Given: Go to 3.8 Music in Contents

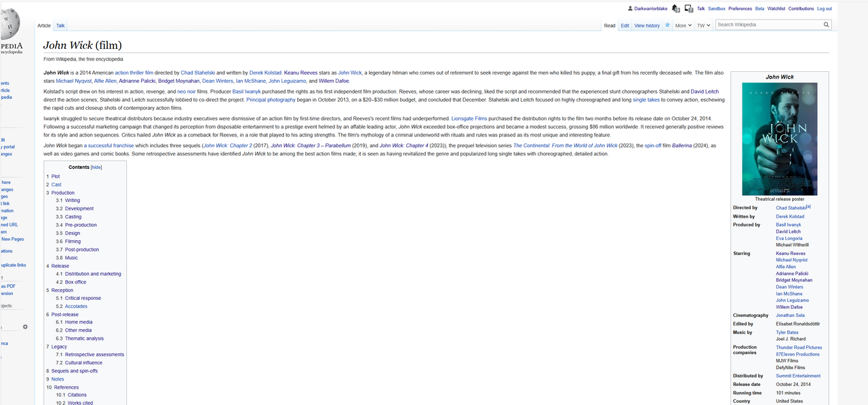Looking at the screenshot, I should coord(71,258).
